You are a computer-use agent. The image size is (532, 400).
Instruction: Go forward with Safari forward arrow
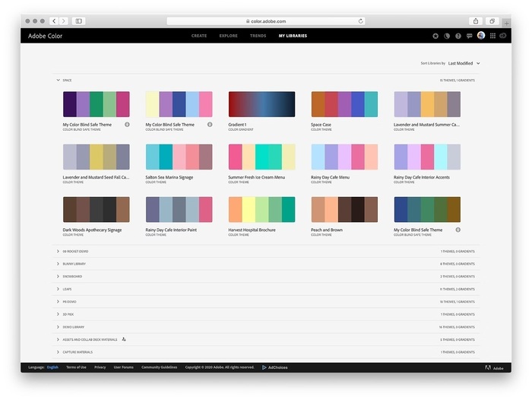[63, 21]
